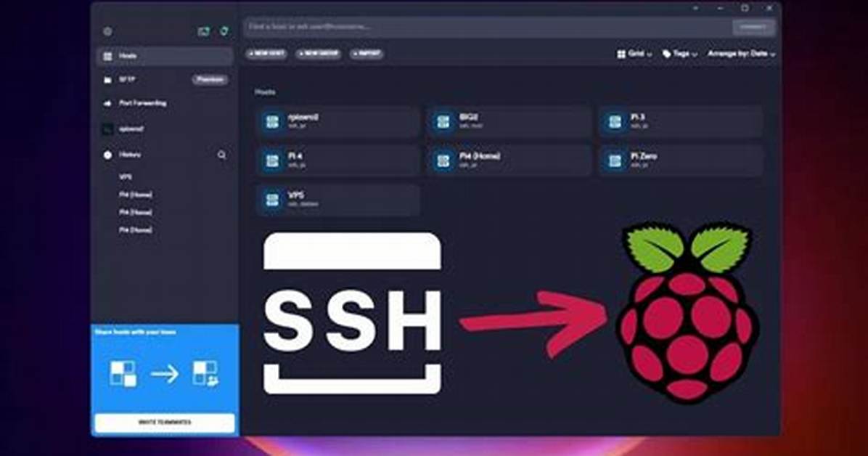This screenshot has height=456, width=868.
Task: Click the Connect button
Action: click(x=753, y=27)
